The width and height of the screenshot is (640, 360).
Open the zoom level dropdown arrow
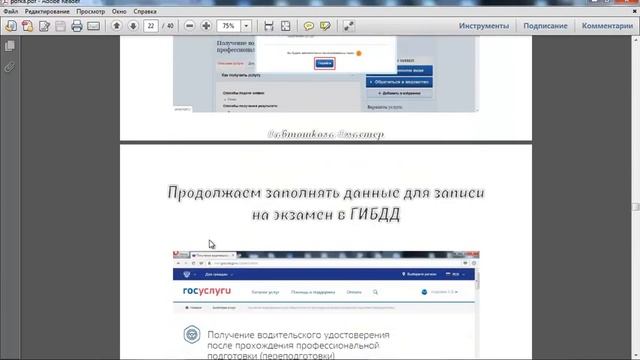click(x=246, y=26)
